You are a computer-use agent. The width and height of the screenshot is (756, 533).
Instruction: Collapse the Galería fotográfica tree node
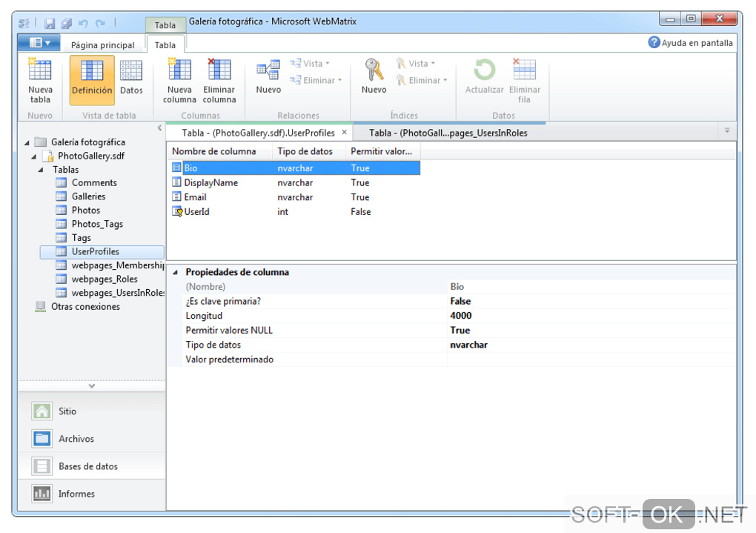pyautogui.click(x=27, y=142)
